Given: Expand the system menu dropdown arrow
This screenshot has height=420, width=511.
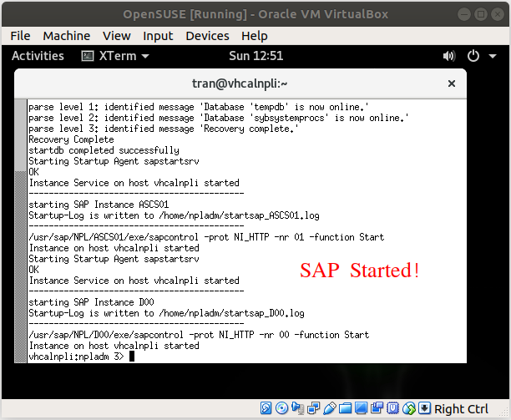Looking at the screenshot, I should (x=493, y=57).
